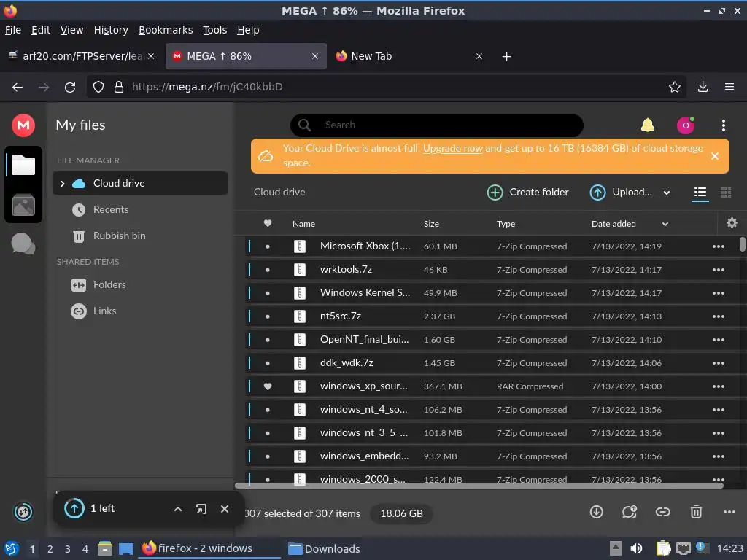Toggle favourite dot on Windows Kernel S...
Viewport: 747px width, 560px height.
268,293
